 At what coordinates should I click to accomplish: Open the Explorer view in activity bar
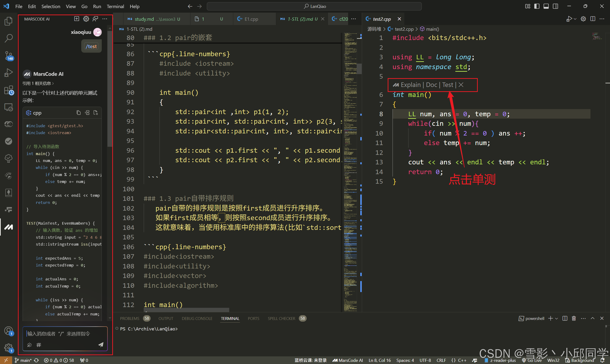pos(9,21)
